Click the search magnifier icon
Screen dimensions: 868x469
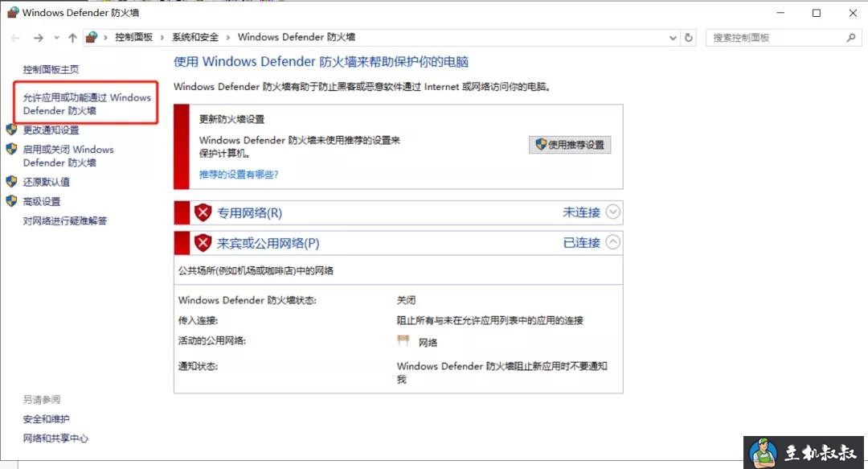pyautogui.click(x=851, y=38)
